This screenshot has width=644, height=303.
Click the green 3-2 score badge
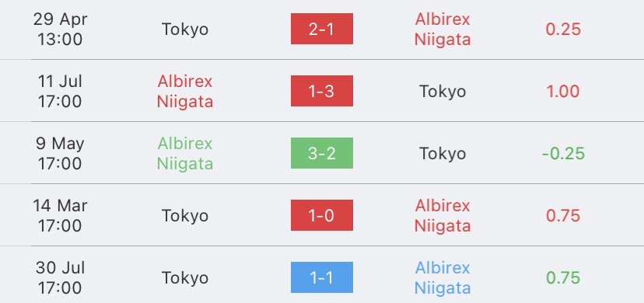(321, 153)
